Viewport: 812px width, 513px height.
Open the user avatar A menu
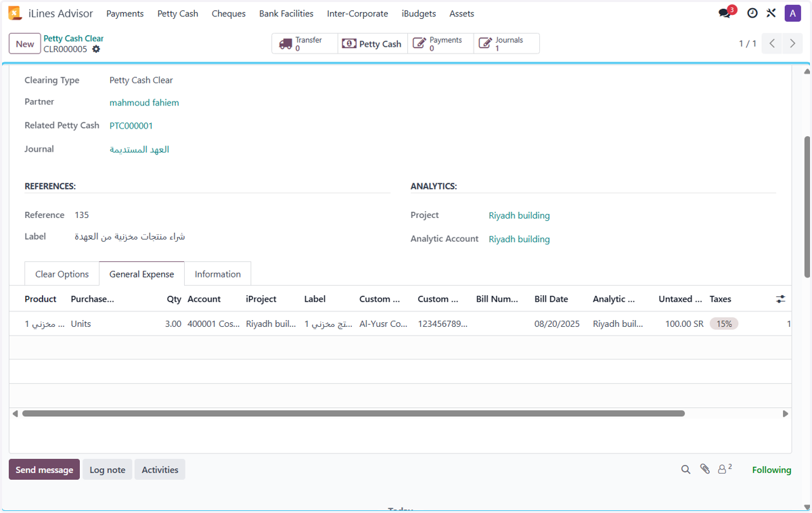[792, 13]
